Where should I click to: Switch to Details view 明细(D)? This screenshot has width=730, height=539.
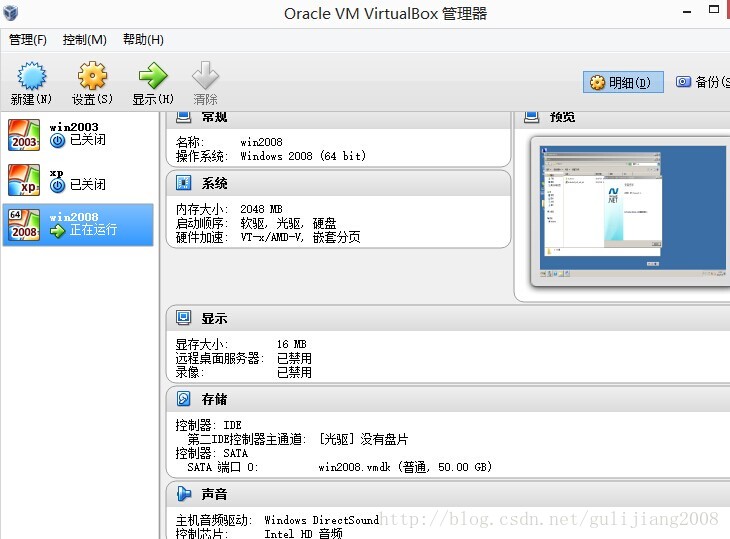pos(623,82)
